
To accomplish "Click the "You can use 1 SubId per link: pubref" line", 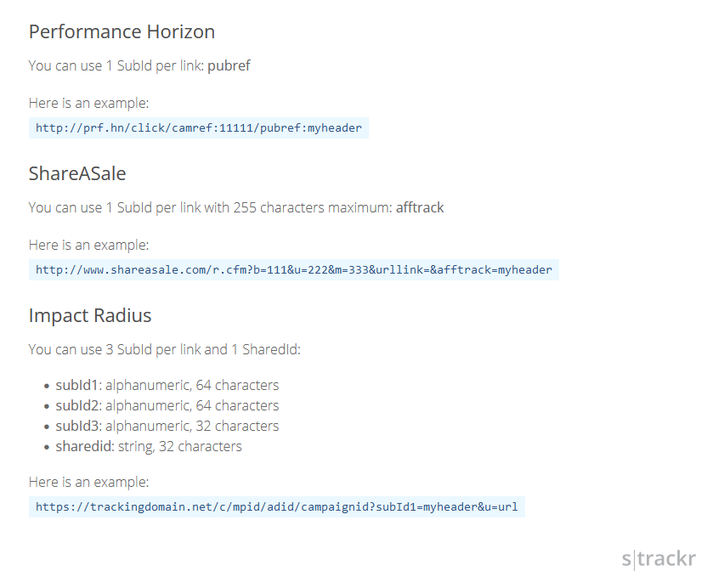I will click(139, 66).
